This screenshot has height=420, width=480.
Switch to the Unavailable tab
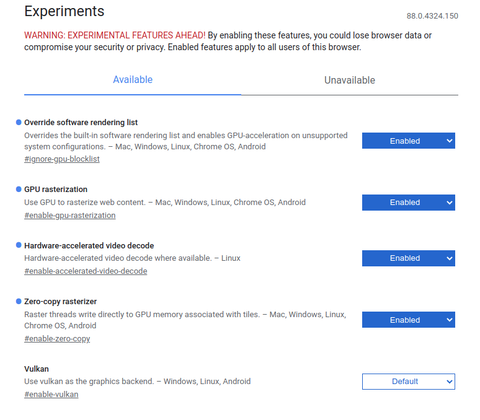click(350, 80)
